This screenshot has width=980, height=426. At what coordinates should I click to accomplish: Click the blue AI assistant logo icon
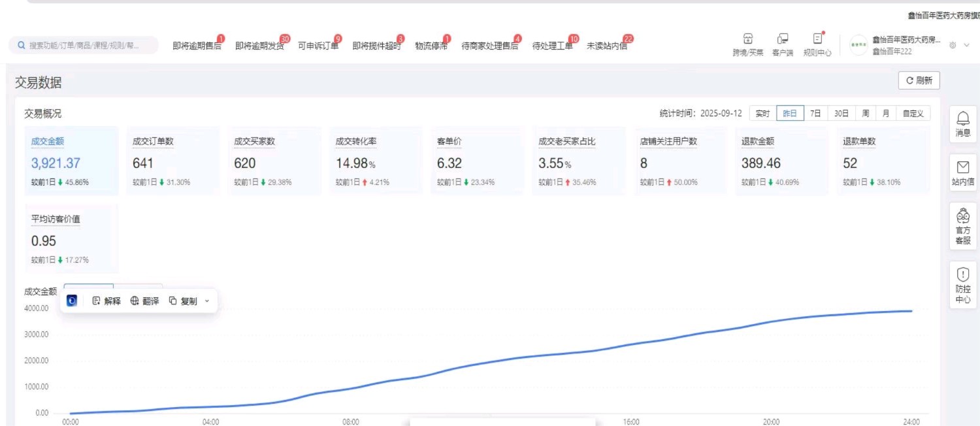pos(73,301)
